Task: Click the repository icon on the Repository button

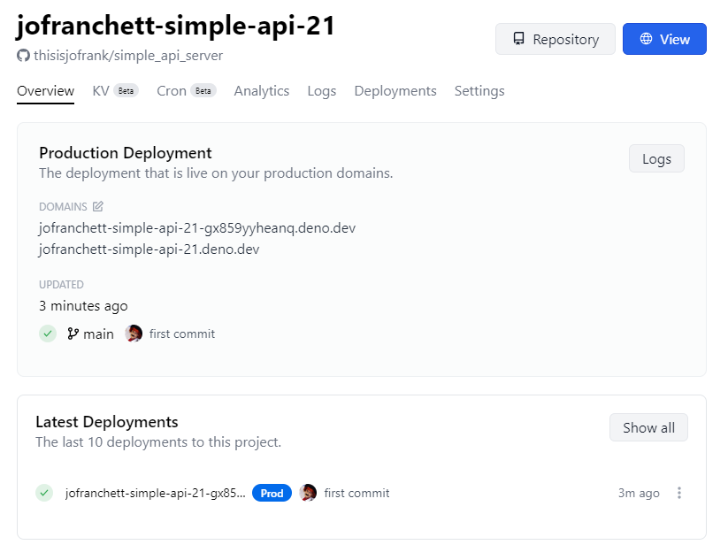Action: pyautogui.click(x=517, y=39)
